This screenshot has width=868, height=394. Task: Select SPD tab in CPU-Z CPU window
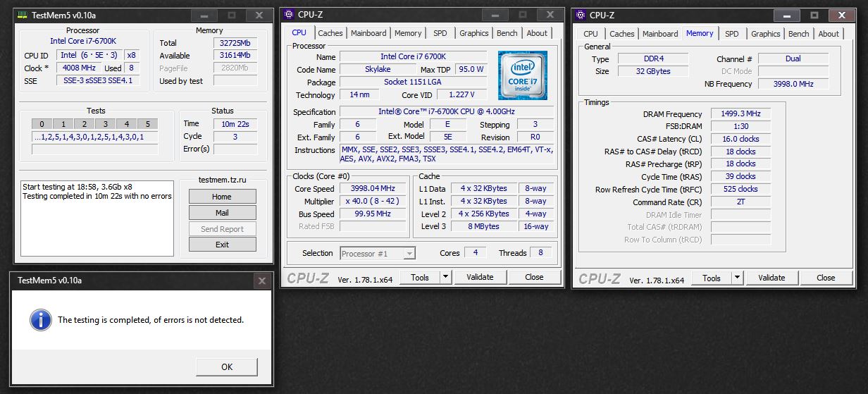pos(440,33)
